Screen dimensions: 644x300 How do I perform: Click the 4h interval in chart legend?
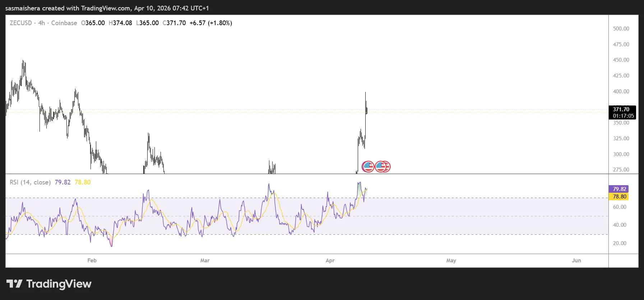pos(42,23)
